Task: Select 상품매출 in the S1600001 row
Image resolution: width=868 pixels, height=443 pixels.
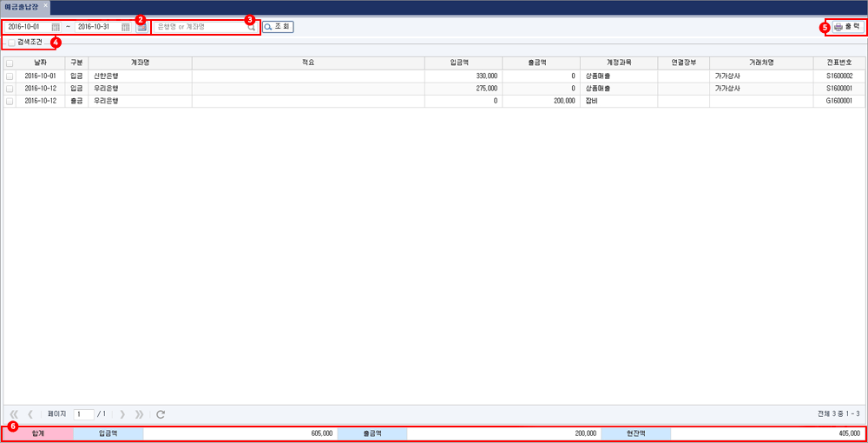Action: (x=619, y=89)
